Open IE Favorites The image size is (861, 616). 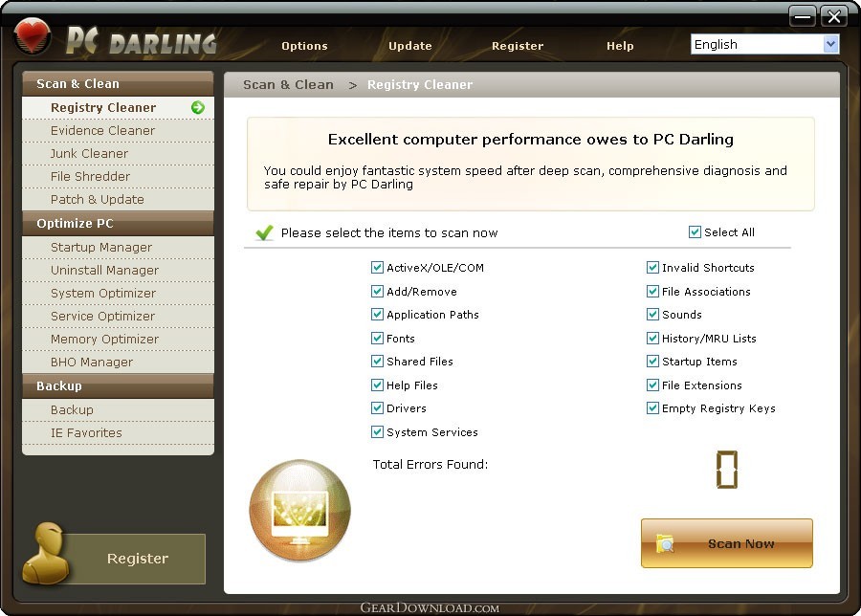pyautogui.click(x=118, y=433)
